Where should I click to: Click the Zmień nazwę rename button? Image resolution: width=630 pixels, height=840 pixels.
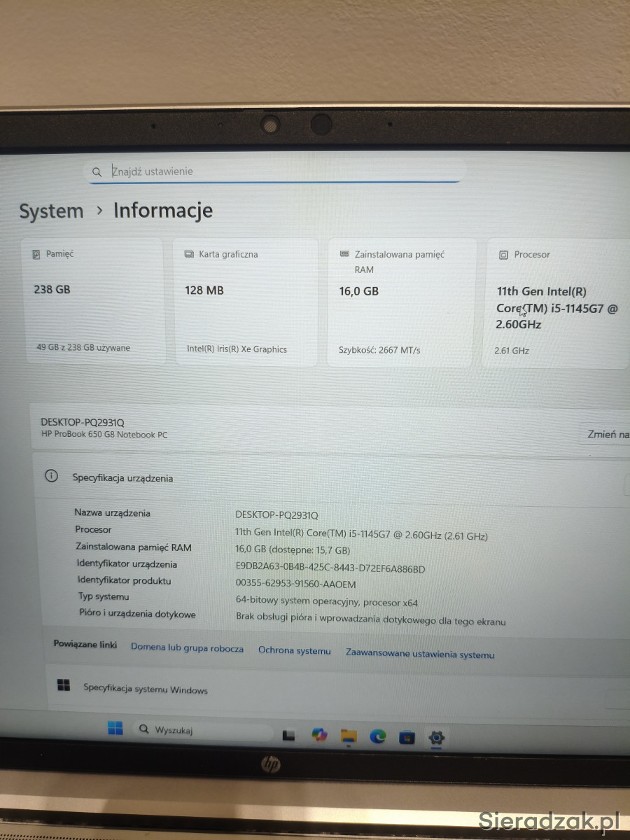pyautogui.click(x=608, y=435)
